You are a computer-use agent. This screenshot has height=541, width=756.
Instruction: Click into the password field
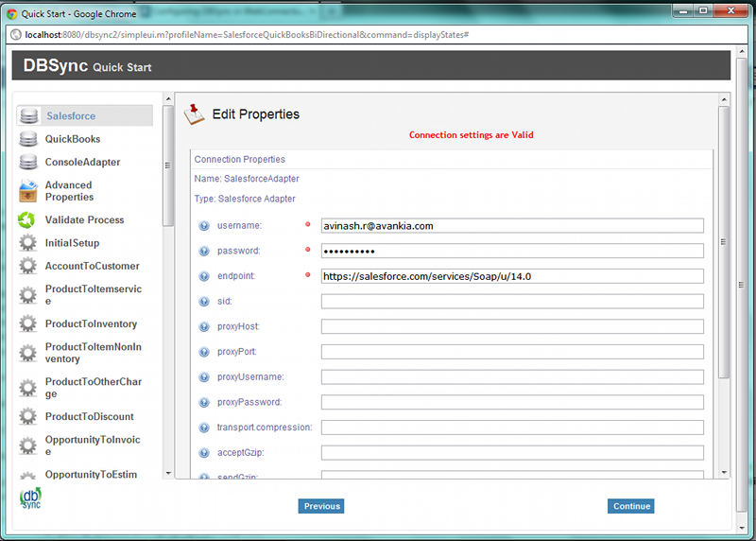tap(512, 252)
